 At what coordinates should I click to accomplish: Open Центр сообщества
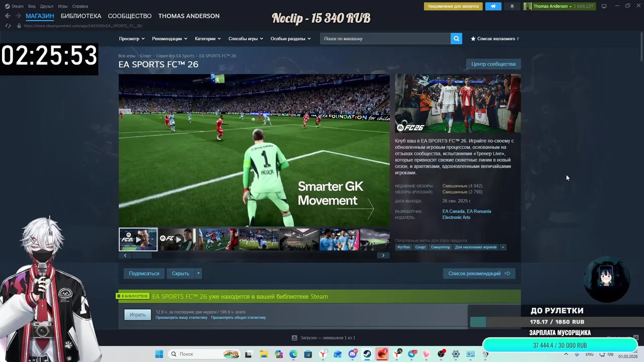493,64
